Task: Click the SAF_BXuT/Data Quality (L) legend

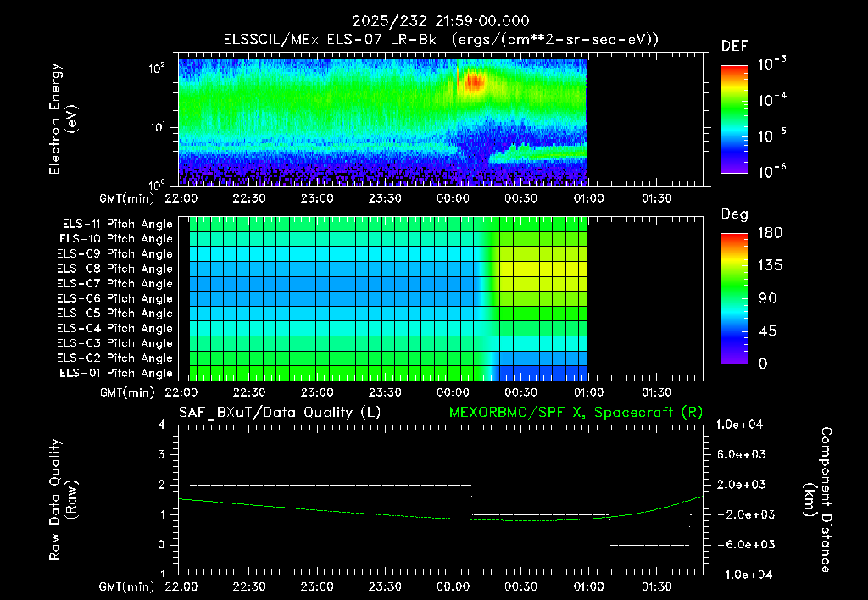Action: pyautogui.click(x=280, y=413)
